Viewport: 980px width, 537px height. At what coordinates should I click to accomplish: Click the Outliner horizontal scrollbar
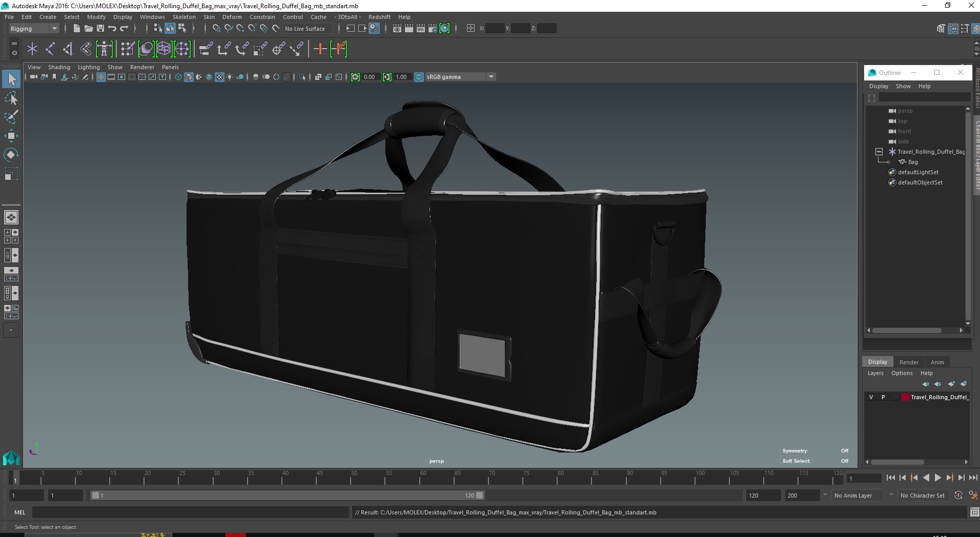pyautogui.click(x=907, y=331)
